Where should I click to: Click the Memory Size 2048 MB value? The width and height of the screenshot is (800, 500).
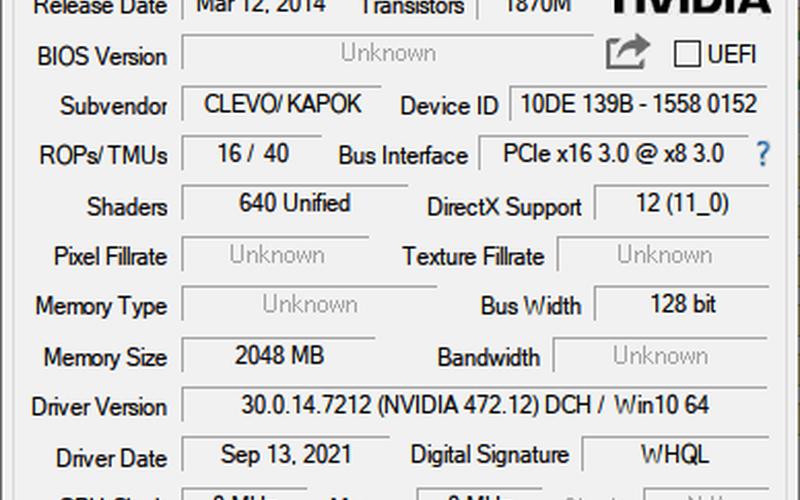pyautogui.click(x=279, y=355)
